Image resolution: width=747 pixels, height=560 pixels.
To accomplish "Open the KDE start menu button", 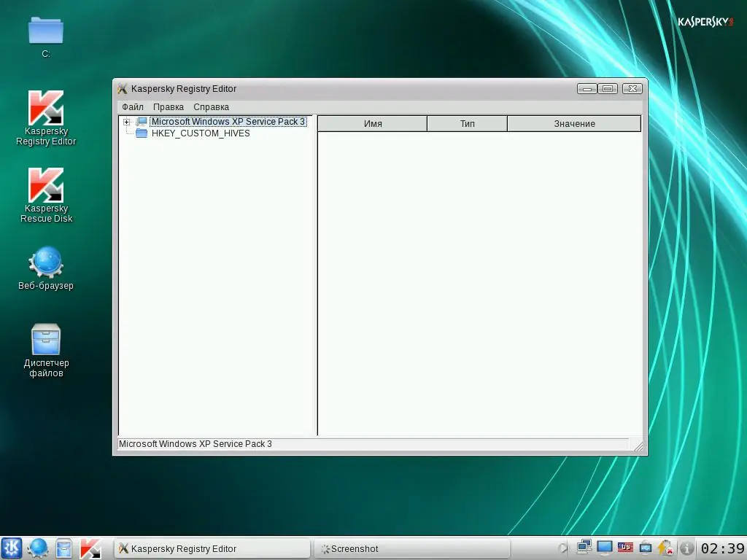I will [x=12, y=548].
